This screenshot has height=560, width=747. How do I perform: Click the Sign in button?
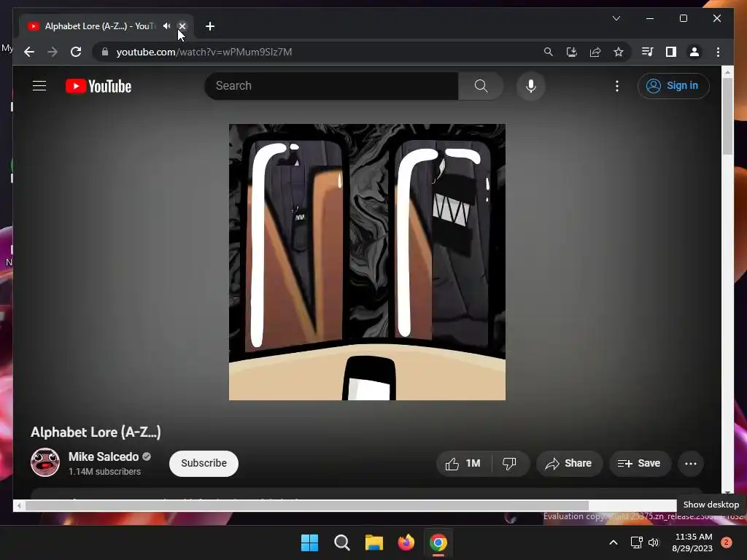673,86
